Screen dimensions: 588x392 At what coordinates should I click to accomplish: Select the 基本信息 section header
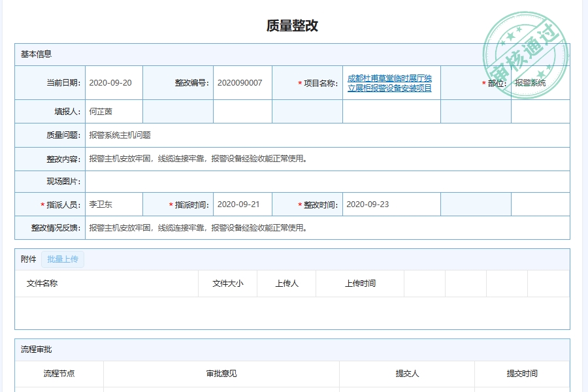35,56
